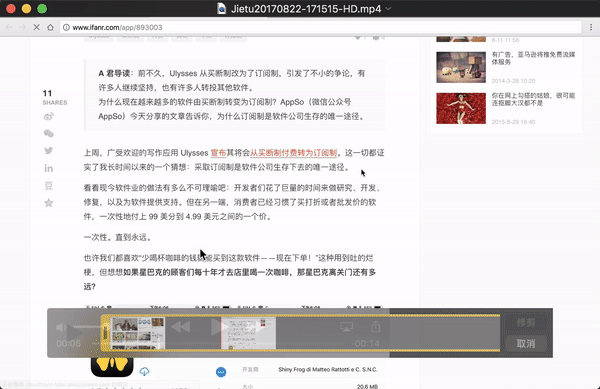Open the 你在网上勾搭的姑娘 article title

click(x=533, y=99)
